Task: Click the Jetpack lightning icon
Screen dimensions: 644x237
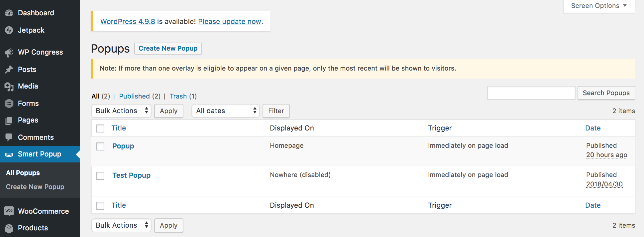Action: [x=9, y=30]
